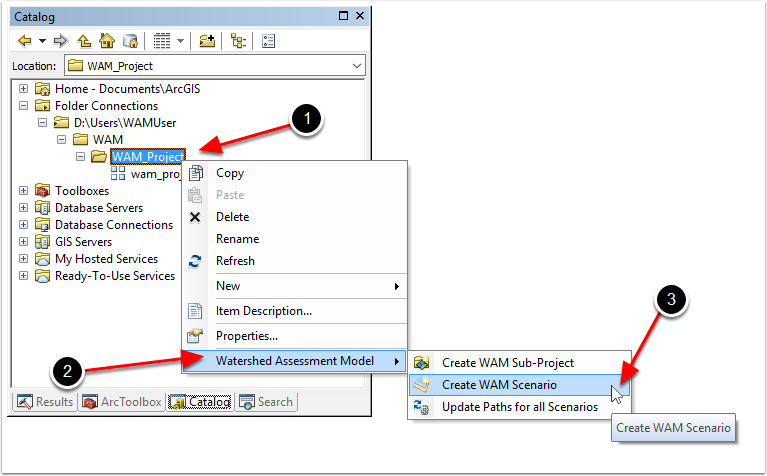Select Ready-To-Use Services in the tree
This screenshot has width=767, height=476.
[114, 276]
